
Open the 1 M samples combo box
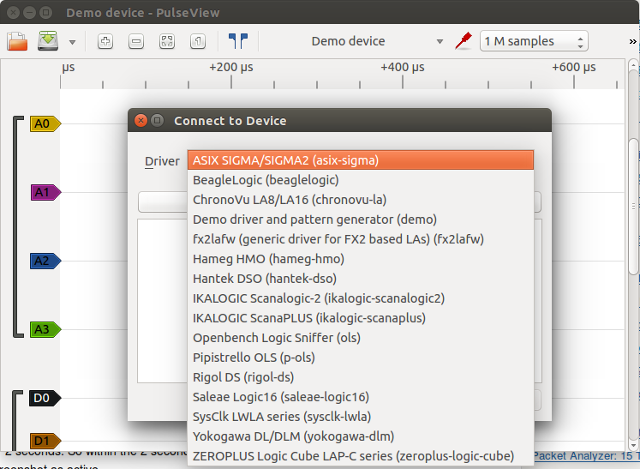[x=534, y=41]
